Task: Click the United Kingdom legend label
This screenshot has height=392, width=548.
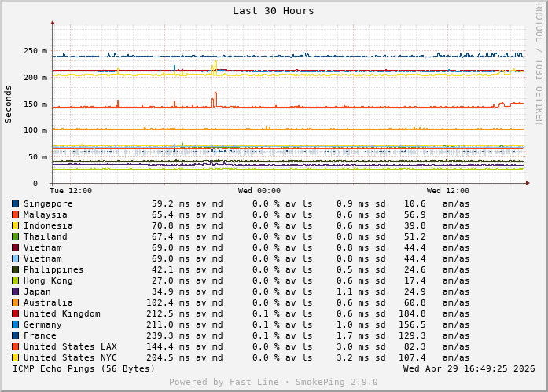Action: 61,313
